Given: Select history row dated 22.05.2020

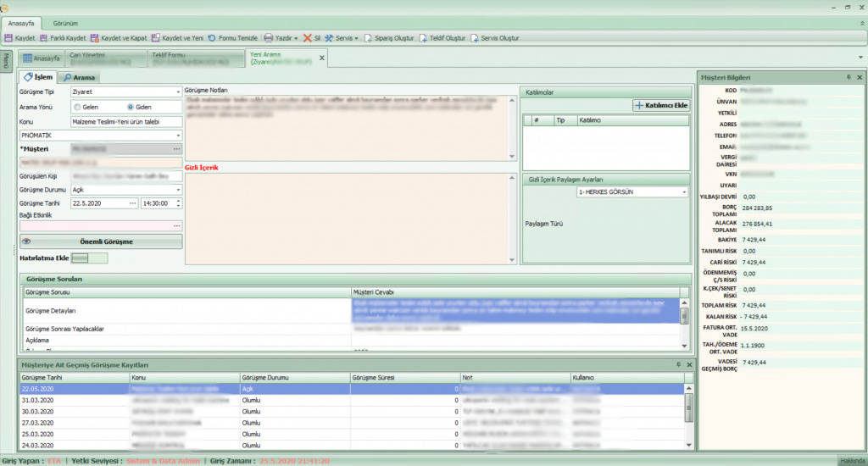Looking at the screenshot, I should [x=352, y=389].
